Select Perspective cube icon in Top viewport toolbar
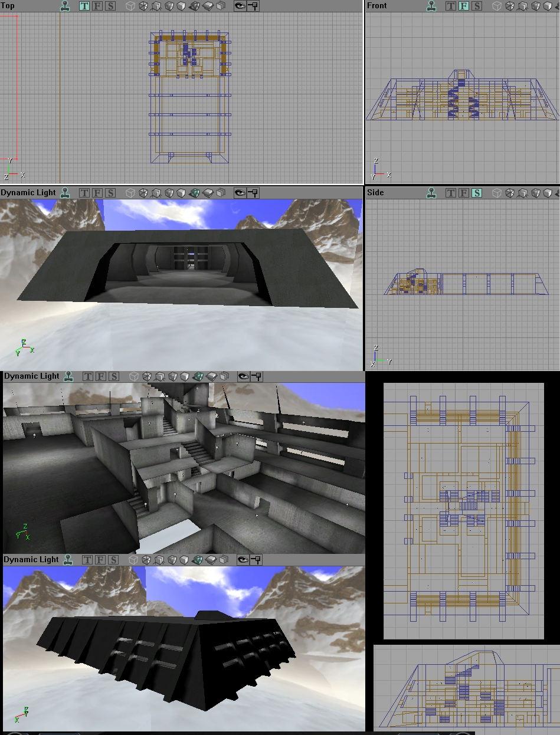560x735 pixels. pyautogui.click(x=131, y=6)
